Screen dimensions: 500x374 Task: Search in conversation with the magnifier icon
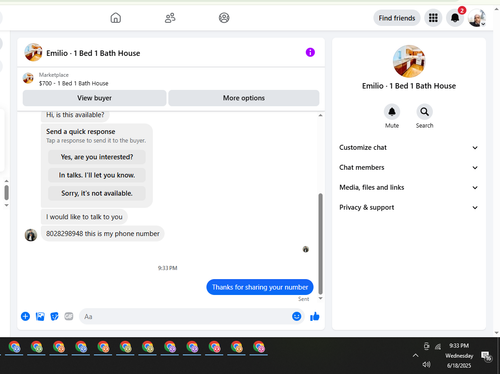(x=424, y=112)
